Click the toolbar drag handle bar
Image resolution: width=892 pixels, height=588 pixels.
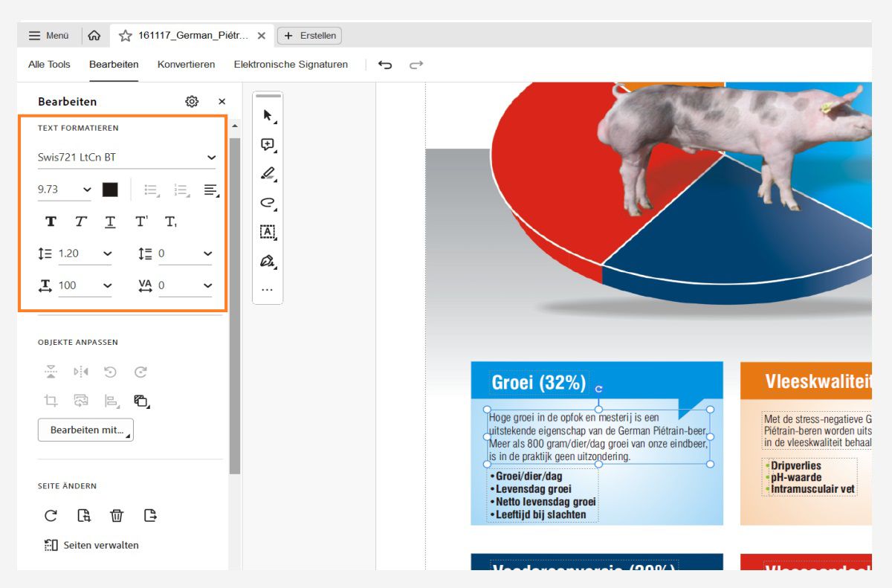coord(268,96)
